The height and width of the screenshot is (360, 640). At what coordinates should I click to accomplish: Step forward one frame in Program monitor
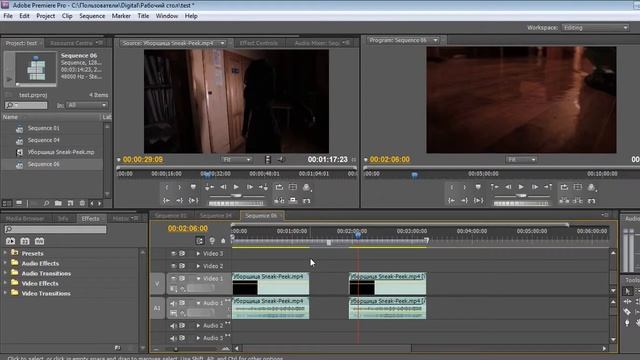pyautogui.click(x=534, y=187)
